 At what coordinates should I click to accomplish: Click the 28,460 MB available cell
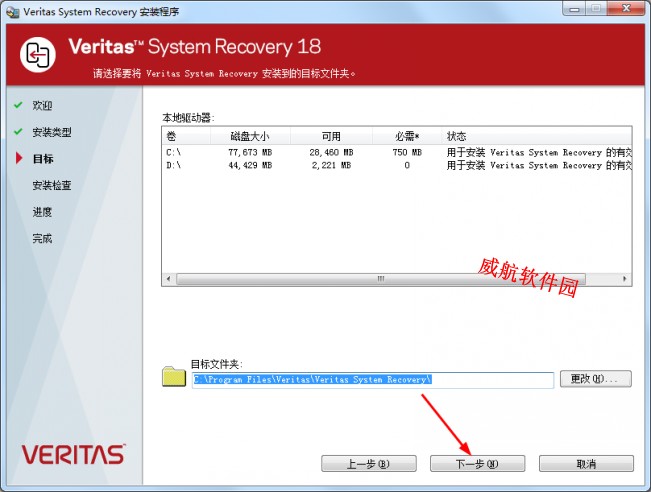(x=331, y=152)
